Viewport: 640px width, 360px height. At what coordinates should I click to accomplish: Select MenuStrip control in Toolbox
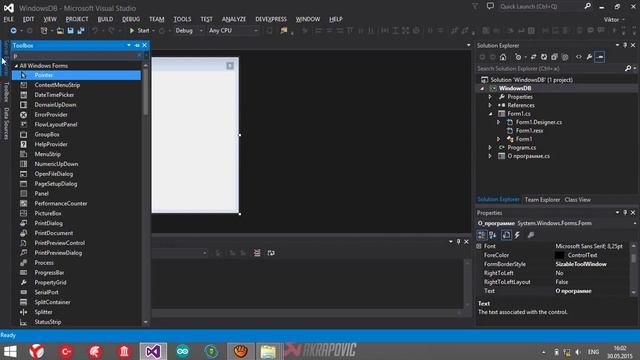(47, 154)
